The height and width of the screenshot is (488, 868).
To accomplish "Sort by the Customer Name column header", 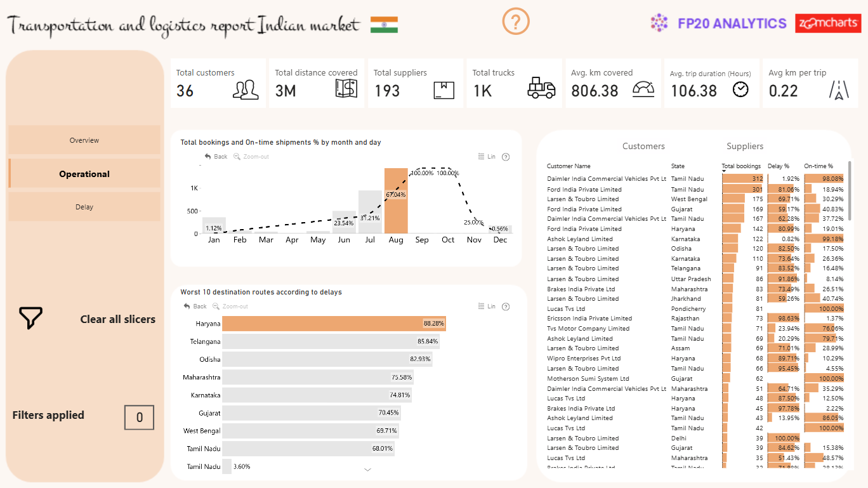I will (569, 166).
